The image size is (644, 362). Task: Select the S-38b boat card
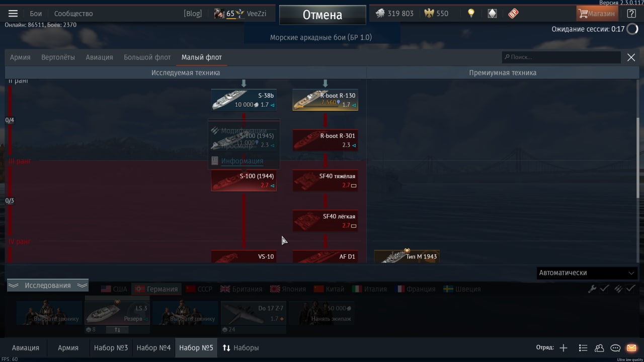point(244,100)
